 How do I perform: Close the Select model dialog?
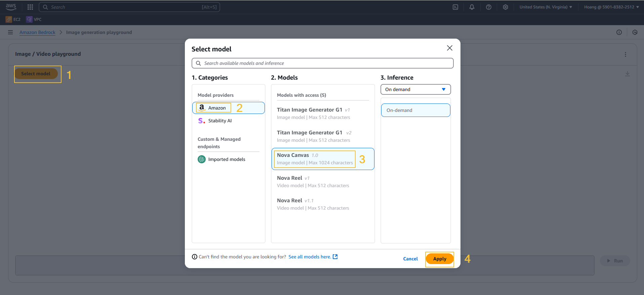point(450,48)
